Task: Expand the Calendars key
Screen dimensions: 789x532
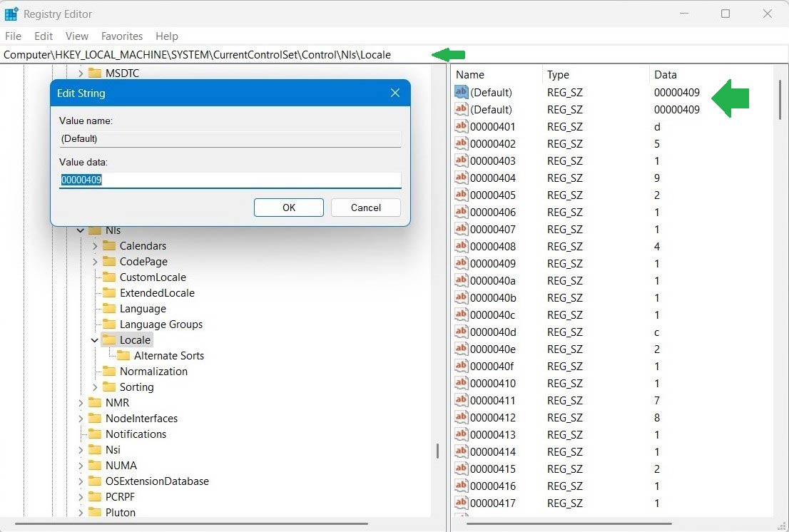Action: 95,246
